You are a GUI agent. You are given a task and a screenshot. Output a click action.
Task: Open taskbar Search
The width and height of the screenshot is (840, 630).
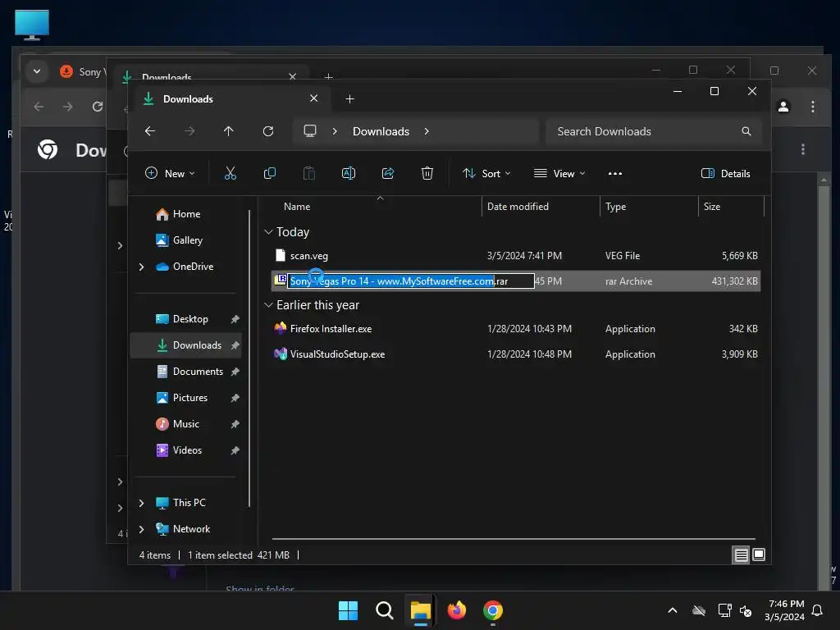point(384,610)
